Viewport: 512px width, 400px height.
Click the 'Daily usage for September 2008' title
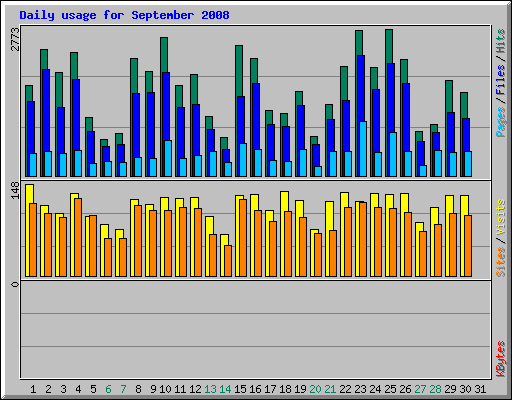click(x=124, y=15)
